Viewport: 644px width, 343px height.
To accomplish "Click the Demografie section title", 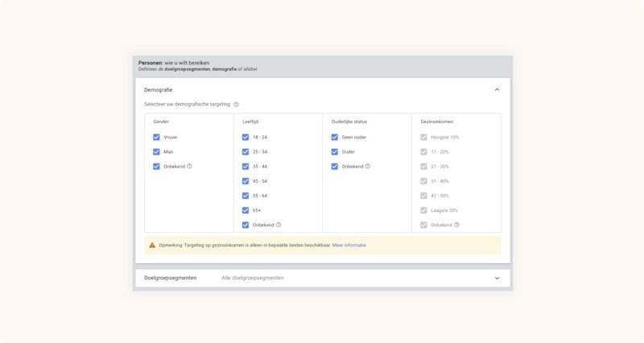I will pyautogui.click(x=159, y=89).
